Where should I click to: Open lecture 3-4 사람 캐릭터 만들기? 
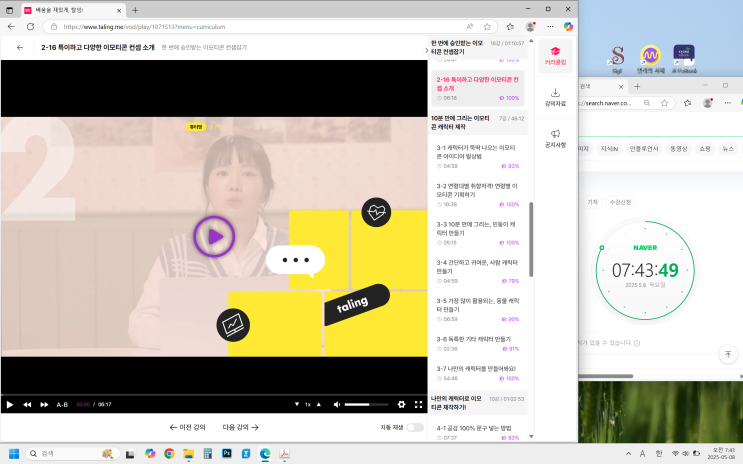[x=478, y=272]
